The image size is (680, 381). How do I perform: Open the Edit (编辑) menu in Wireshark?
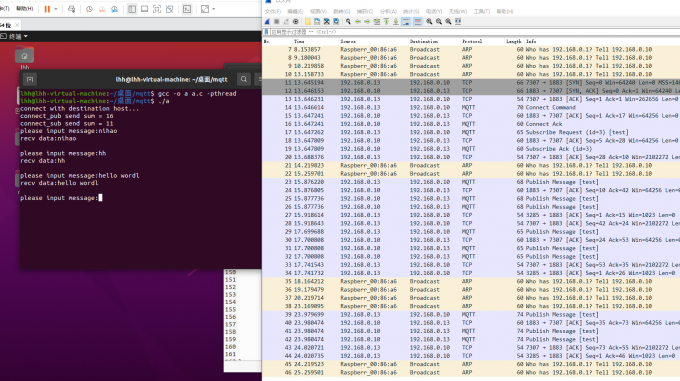coord(295,11)
